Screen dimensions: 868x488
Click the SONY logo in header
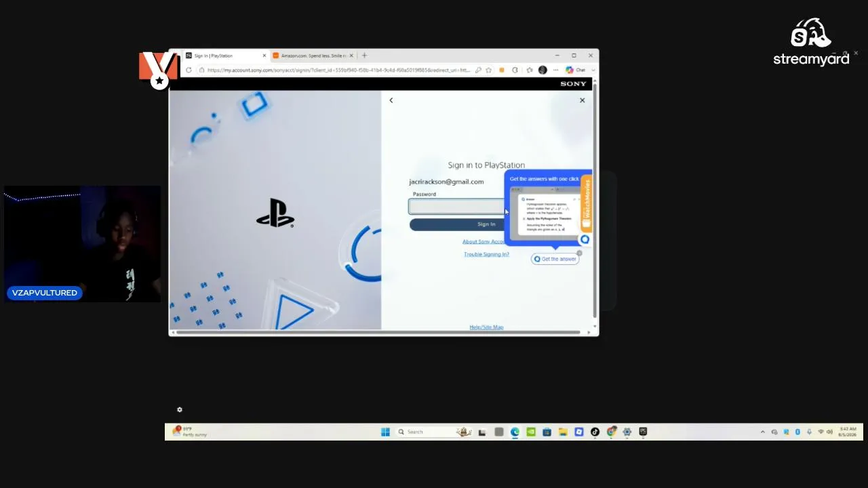tap(573, 84)
